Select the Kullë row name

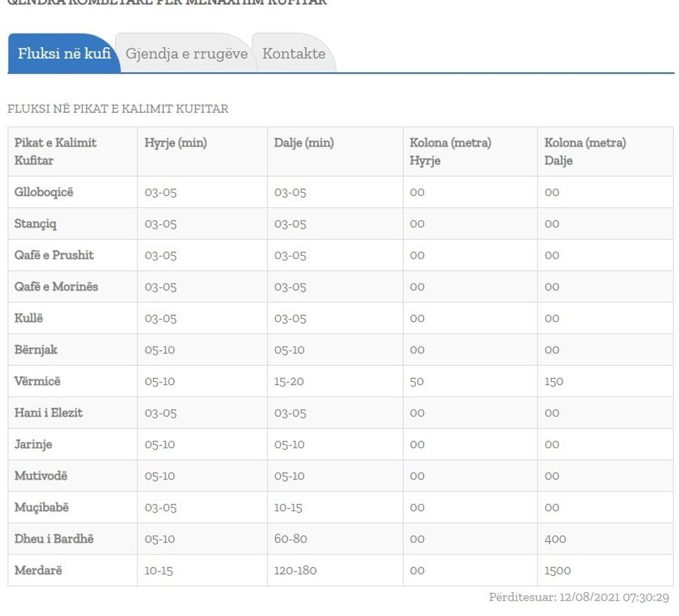[29, 319]
